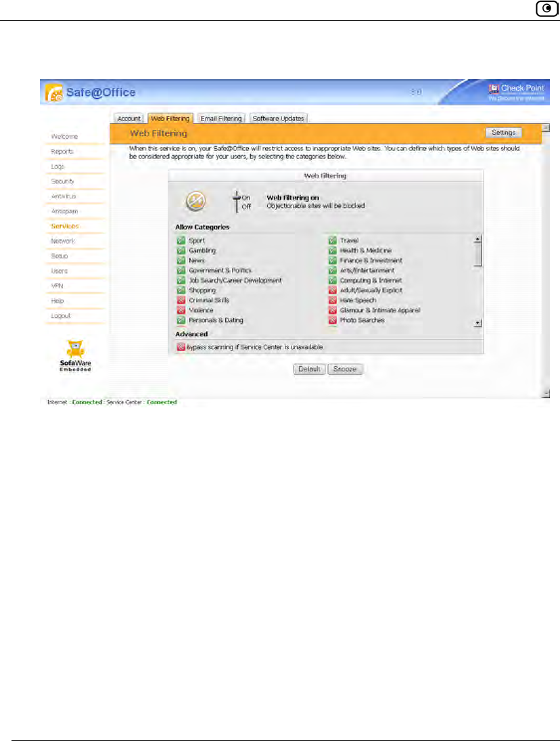
Task: Click the Default button
Action: (x=309, y=369)
